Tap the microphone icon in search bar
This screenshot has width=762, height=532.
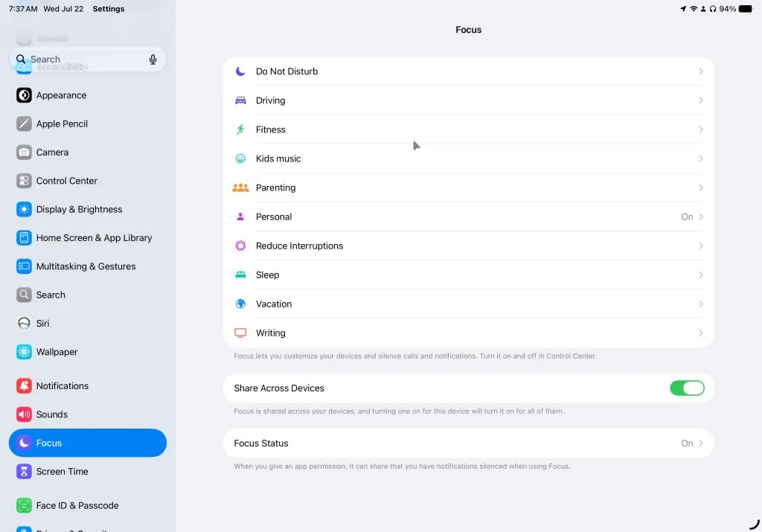point(153,60)
